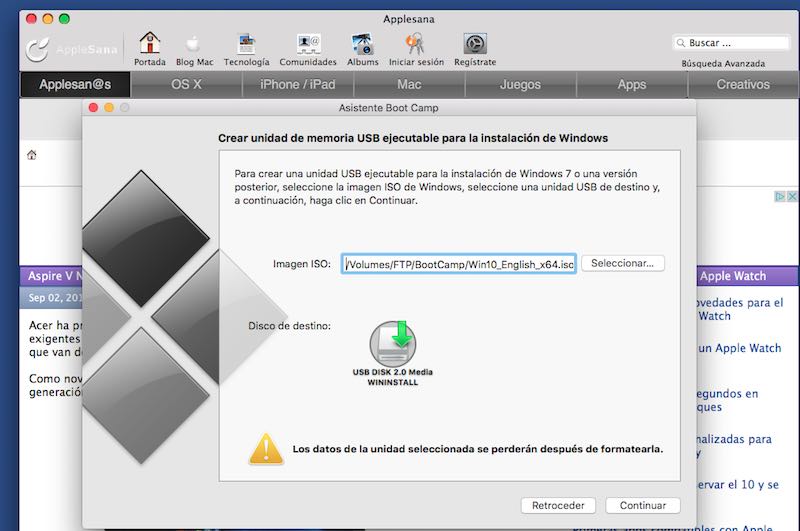Close the ad with the X icon
This screenshot has width=800, height=531.
[792, 196]
